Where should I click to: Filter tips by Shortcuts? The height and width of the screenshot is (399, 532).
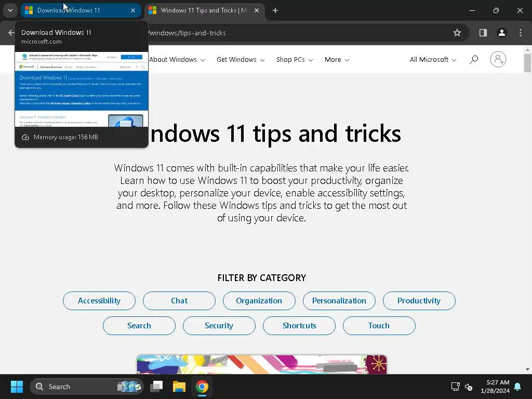[x=299, y=326]
